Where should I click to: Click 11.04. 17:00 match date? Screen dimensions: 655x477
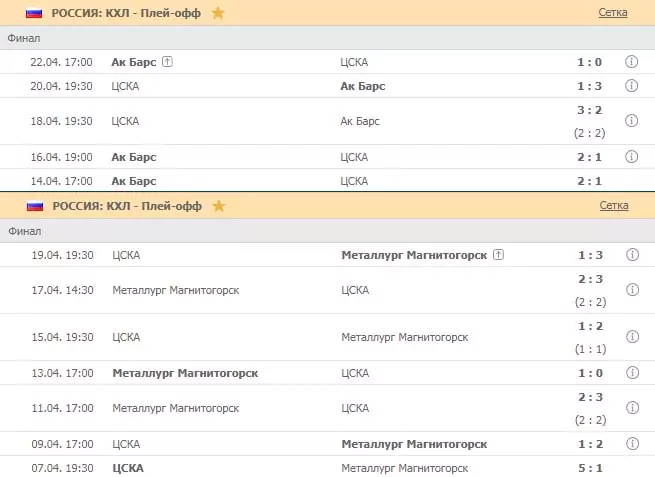coord(63,408)
